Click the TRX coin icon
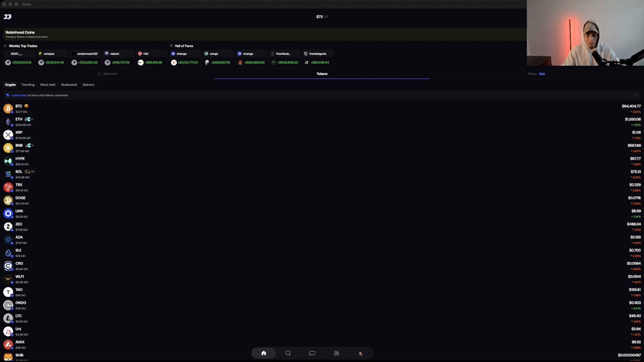644x362 pixels. click(8, 188)
